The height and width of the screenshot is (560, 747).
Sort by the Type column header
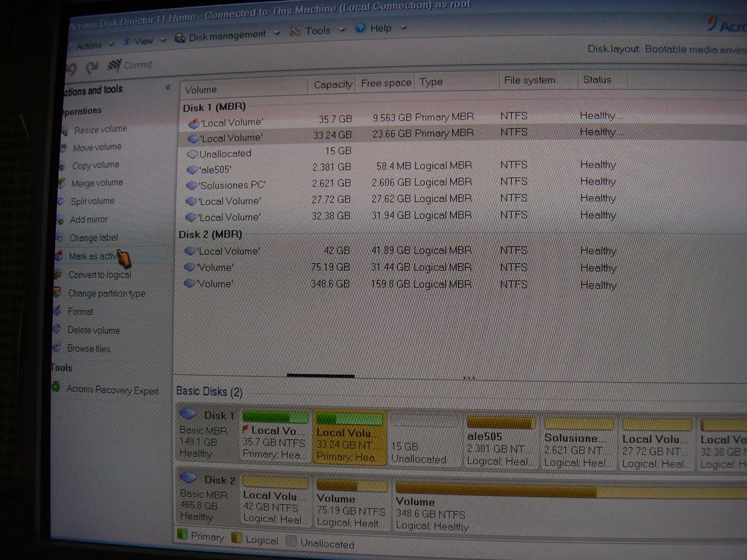click(458, 82)
